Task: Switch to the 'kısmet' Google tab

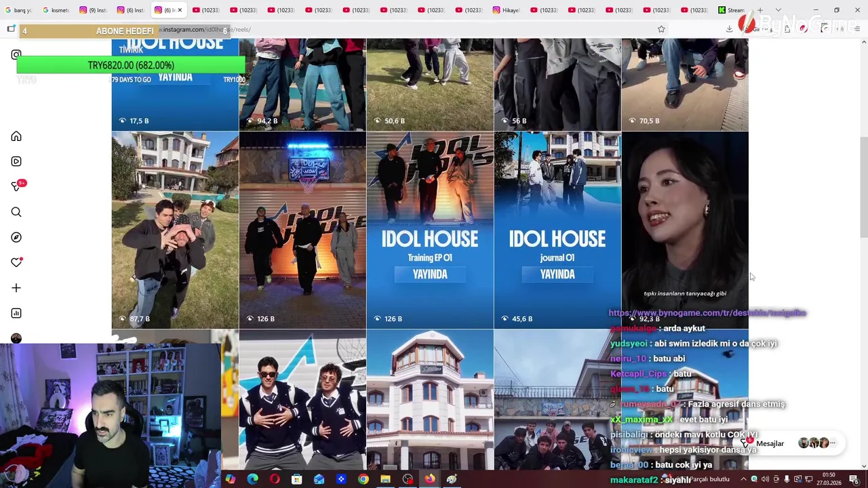Action: click(56, 10)
